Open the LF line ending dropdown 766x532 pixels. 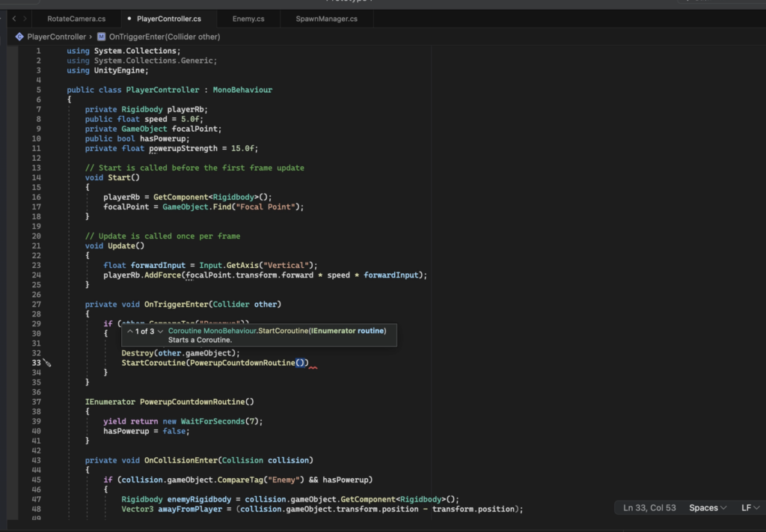coord(749,507)
